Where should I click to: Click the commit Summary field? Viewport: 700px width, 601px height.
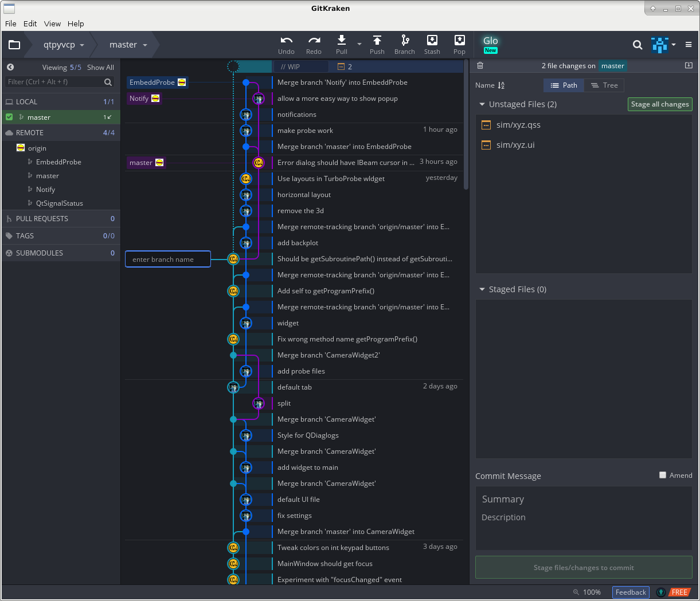[x=584, y=499]
